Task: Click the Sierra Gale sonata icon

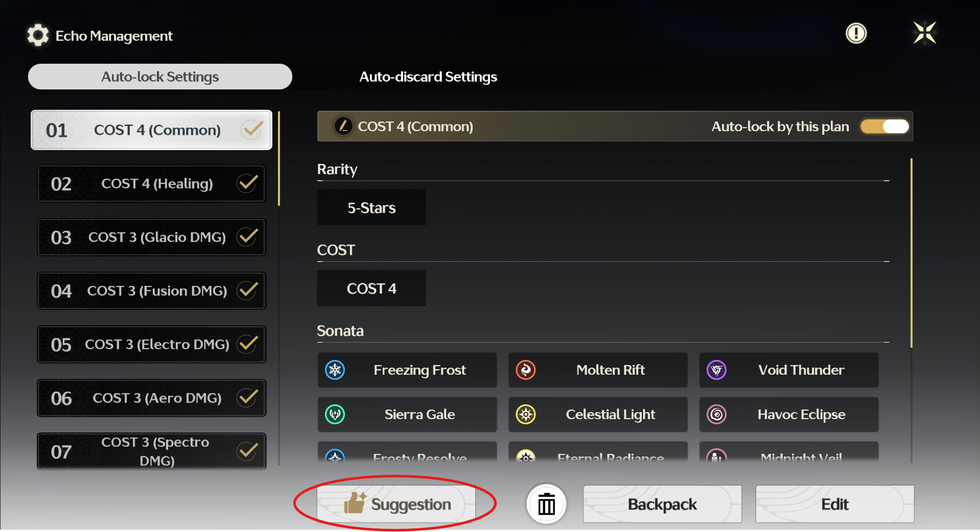Action: click(x=335, y=415)
